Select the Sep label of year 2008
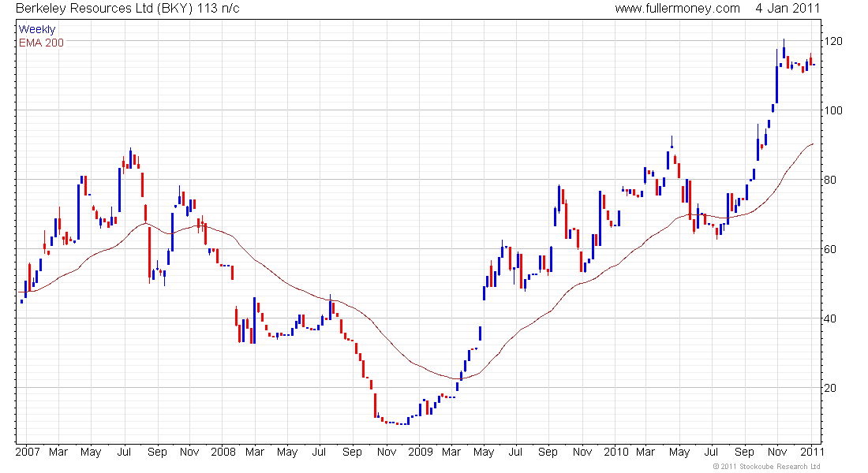This screenshot has height=473, width=868. tap(352, 452)
